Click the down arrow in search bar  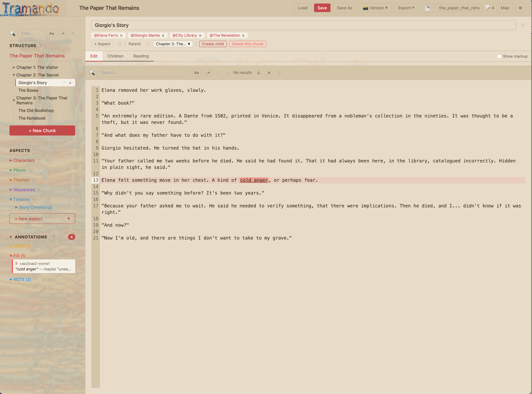259,73
